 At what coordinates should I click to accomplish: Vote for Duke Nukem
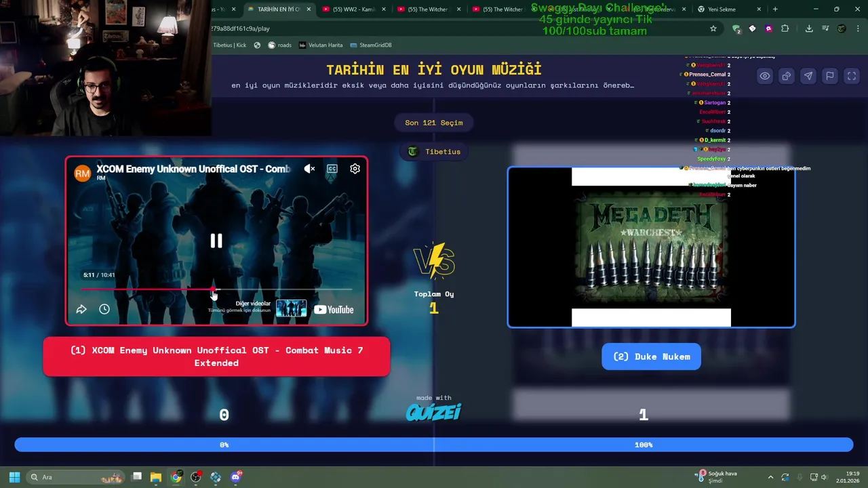[x=651, y=357]
